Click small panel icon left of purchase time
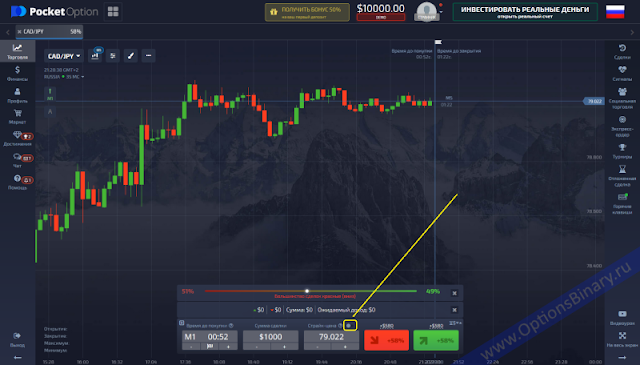The height and width of the screenshot is (365, 640). [x=181, y=323]
